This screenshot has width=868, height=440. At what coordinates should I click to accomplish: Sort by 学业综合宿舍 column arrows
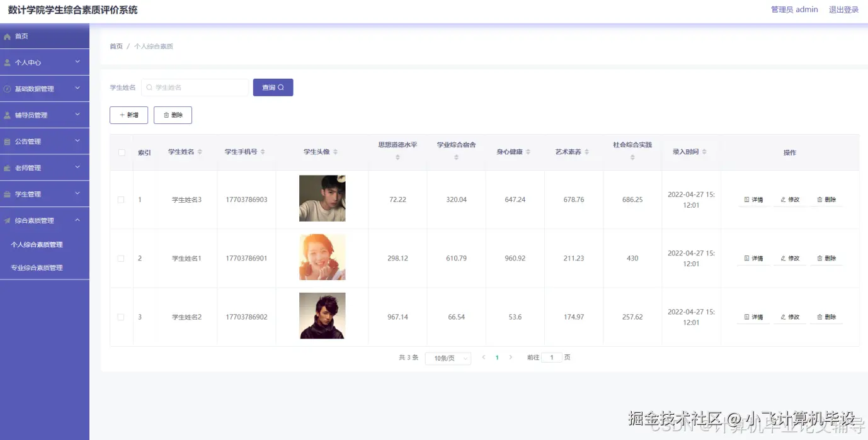coord(456,157)
